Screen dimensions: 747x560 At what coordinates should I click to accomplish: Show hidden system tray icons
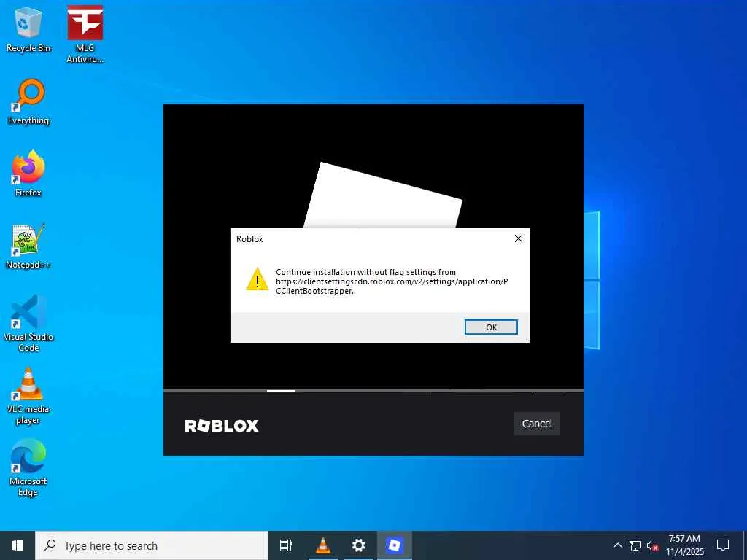(617, 545)
